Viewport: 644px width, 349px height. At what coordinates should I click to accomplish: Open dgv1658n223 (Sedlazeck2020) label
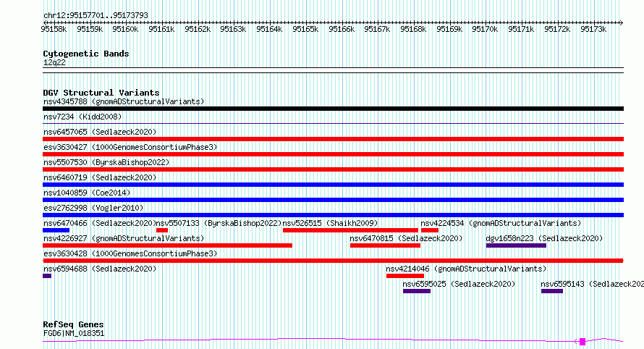pos(544,238)
